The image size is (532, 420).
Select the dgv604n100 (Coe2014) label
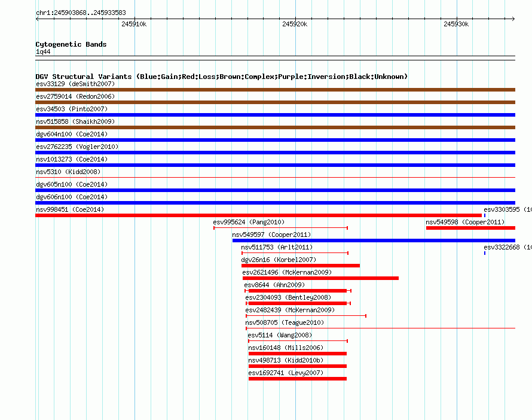72,134
